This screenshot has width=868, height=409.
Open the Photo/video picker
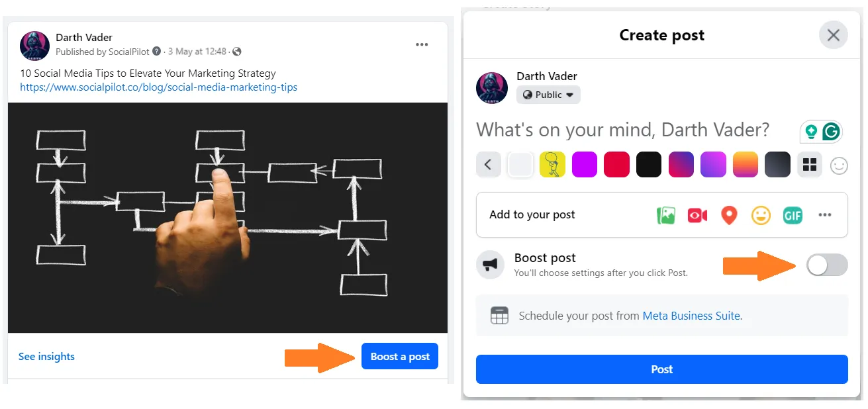coord(666,215)
